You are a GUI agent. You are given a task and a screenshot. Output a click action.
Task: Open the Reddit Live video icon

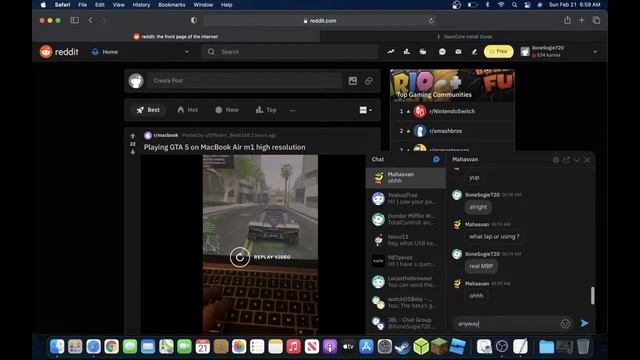(x=423, y=52)
